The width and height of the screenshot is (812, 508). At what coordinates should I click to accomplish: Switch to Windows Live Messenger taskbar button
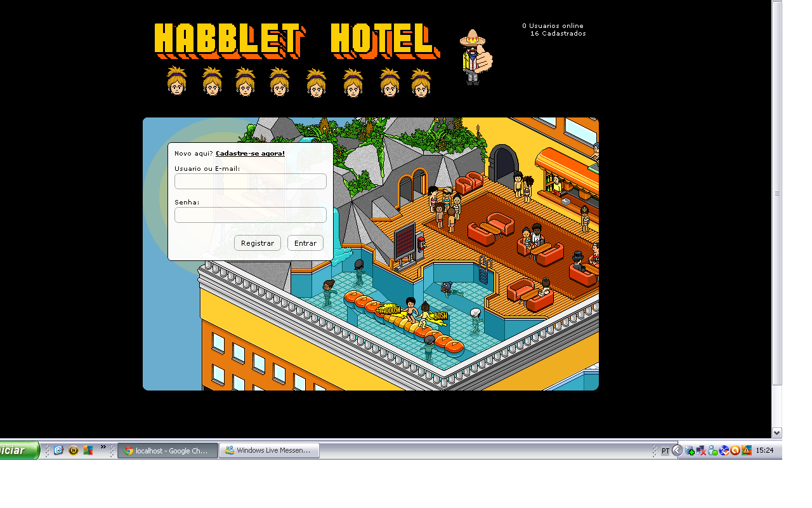coord(269,451)
